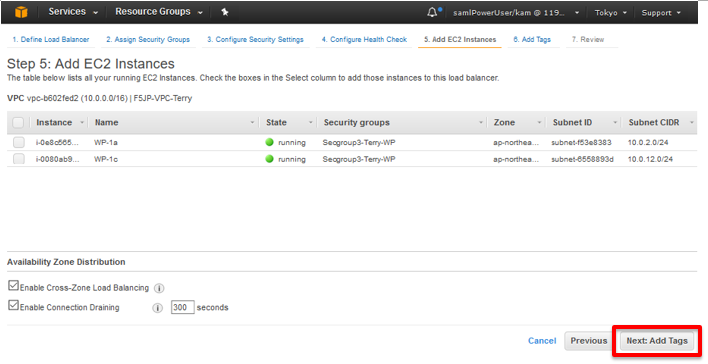Open the Resource Groups dropdown

click(x=159, y=12)
